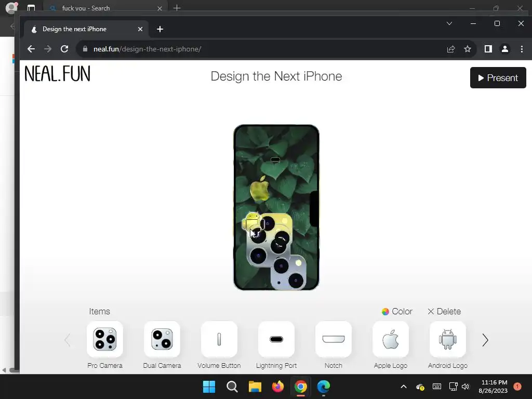
Task: Open OneDrive sync status tray icon
Action: (x=420, y=387)
